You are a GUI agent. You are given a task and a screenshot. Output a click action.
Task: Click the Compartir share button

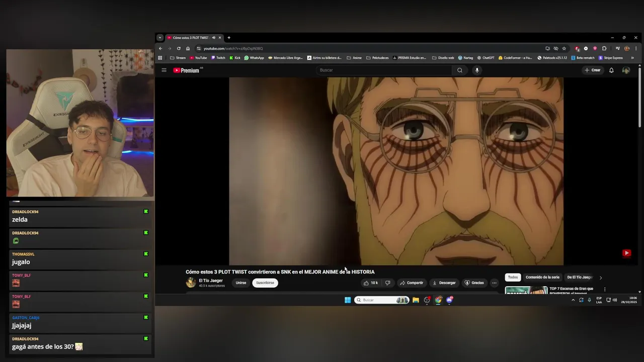pyautogui.click(x=412, y=283)
